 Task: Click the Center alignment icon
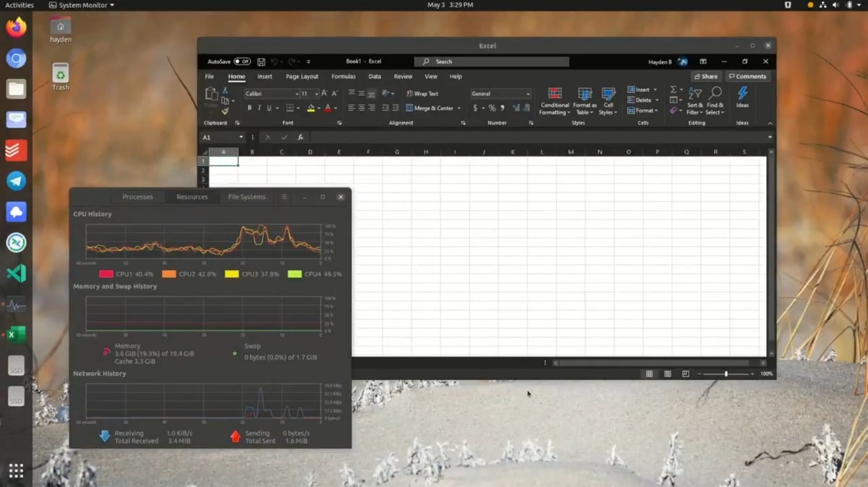[x=362, y=108]
